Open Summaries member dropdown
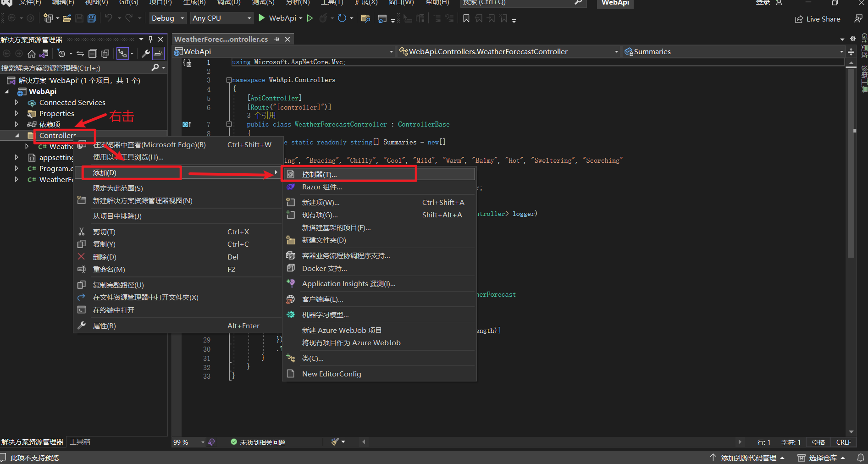868x464 pixels. 734,52
